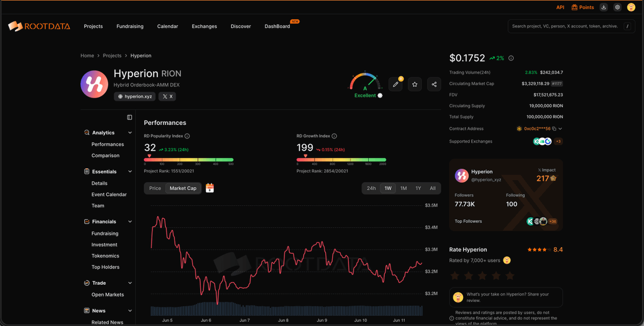Click the edit pencil icon
Viewport: 644px width, 326px height.
pyautogui.click(x=396, y=84)
